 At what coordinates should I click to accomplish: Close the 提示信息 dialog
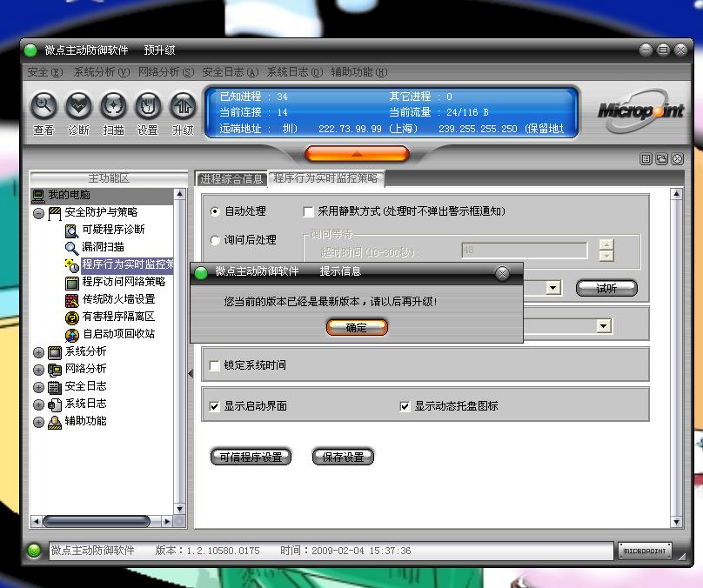pos(502,273)
